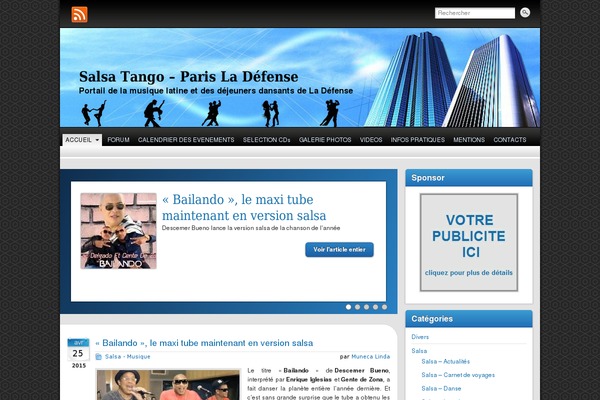Image resolution: width=600 pixels, height=400 pixels.
Task: Click the search magnifier button
Action: (525, 13)
